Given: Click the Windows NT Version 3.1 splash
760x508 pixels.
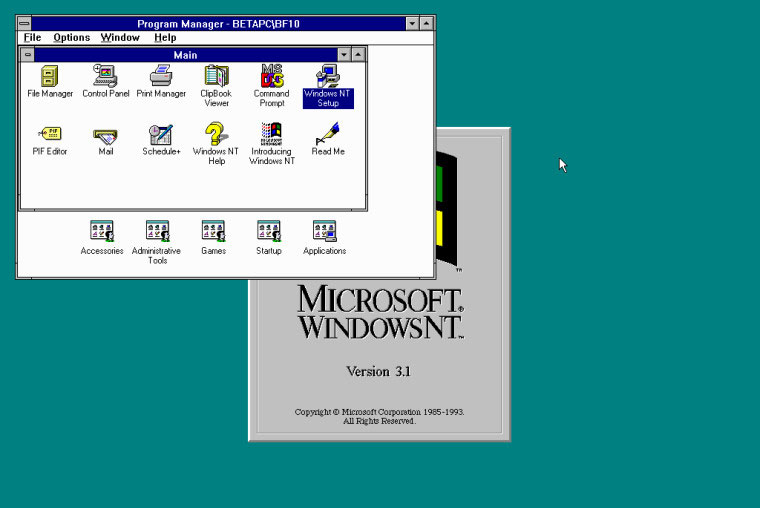Looking at the screenshot, I should 380,361.
